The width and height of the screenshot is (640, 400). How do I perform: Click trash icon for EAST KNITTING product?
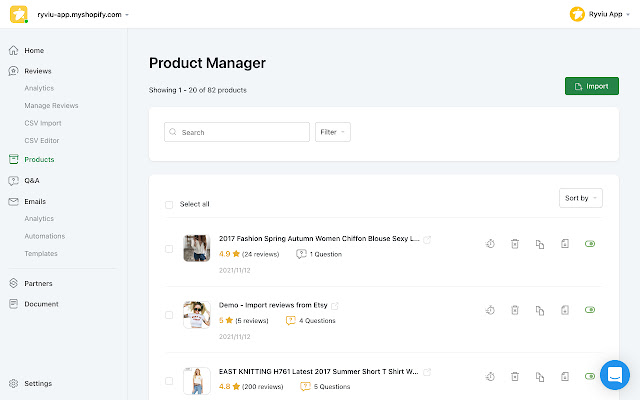click(x=514, y=376)
